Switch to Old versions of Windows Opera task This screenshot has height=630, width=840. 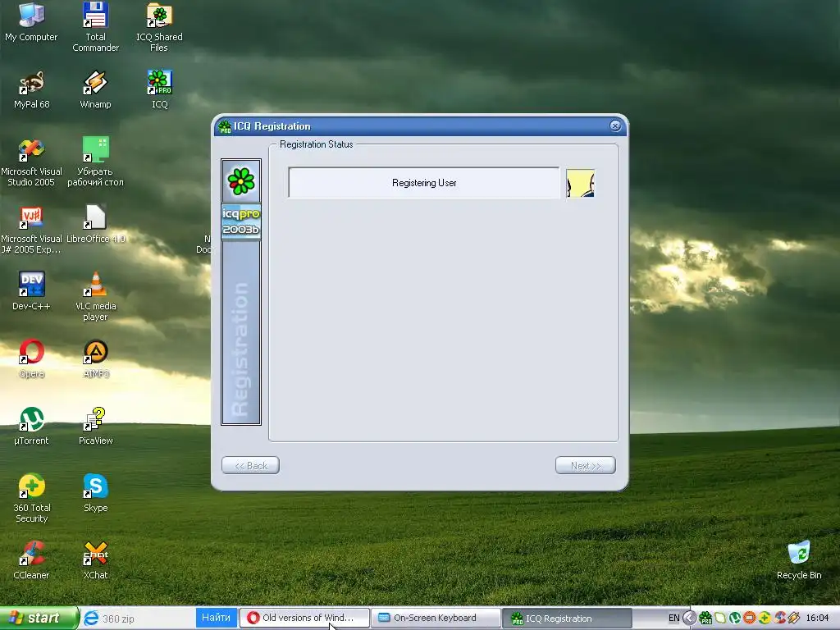tap(304, 618)
